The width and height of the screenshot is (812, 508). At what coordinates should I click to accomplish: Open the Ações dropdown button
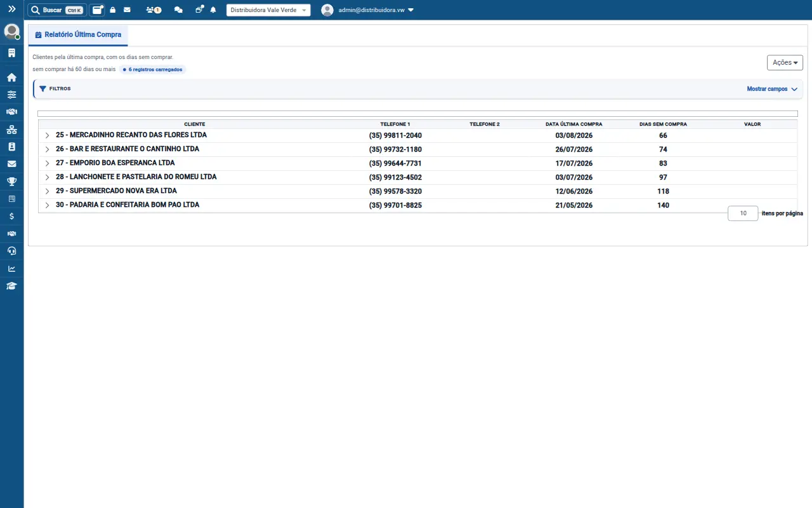tap(785, 62)
